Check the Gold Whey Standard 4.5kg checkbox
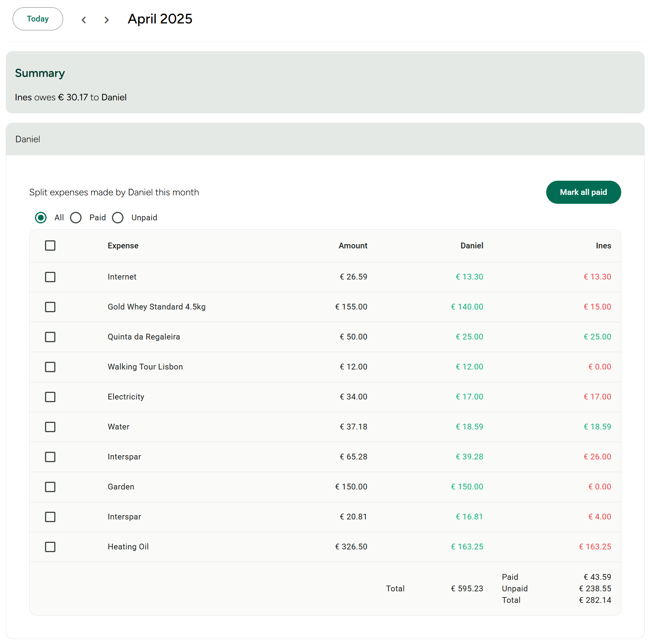The height and width of the screenshot is (644, 652). (50, 307)
